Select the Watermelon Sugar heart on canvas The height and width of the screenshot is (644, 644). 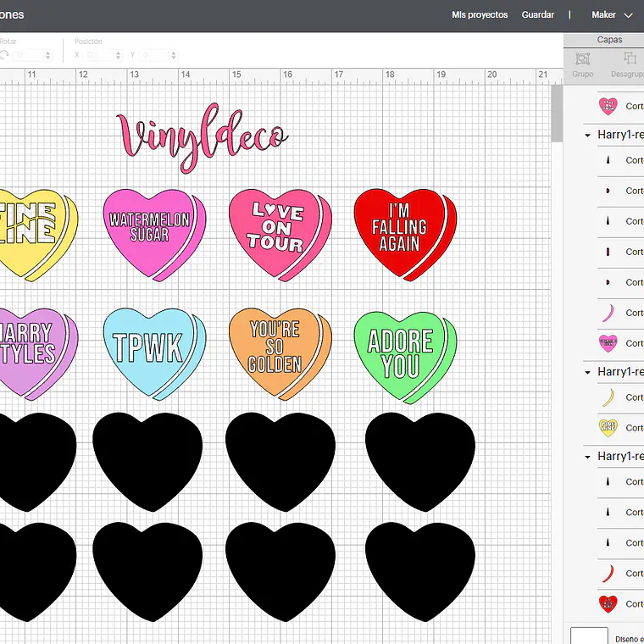[154, 235]
